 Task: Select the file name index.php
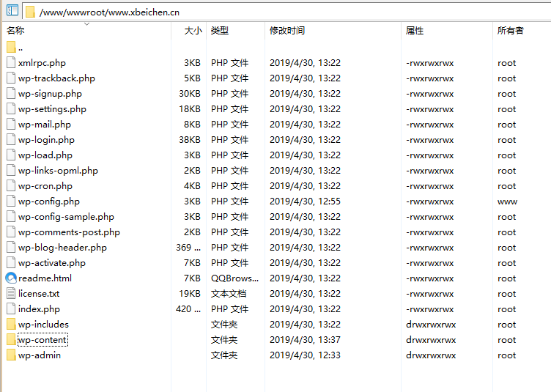(39, 309)
